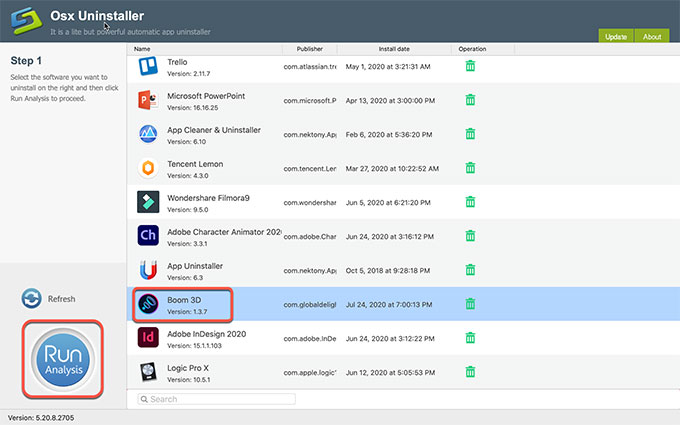Click the Version: 16.16.25 text
The width and height of the screenshot is (680, 425).
193,108
